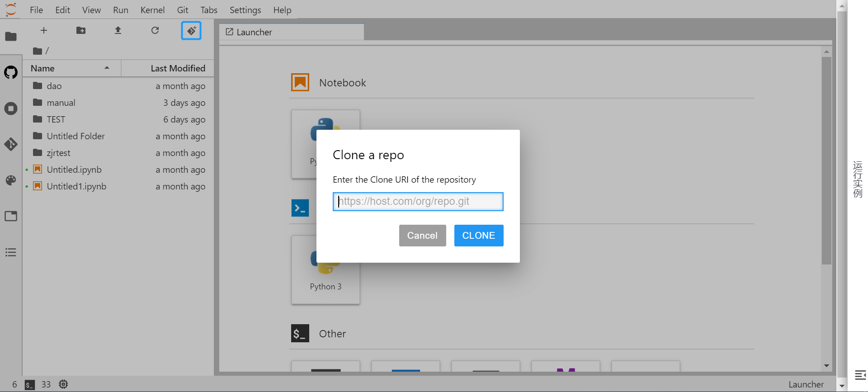This screenshot has width=868, height=392.
Task: Click the Console section icon
Action: pyautogui.click(x=300, y=208)
